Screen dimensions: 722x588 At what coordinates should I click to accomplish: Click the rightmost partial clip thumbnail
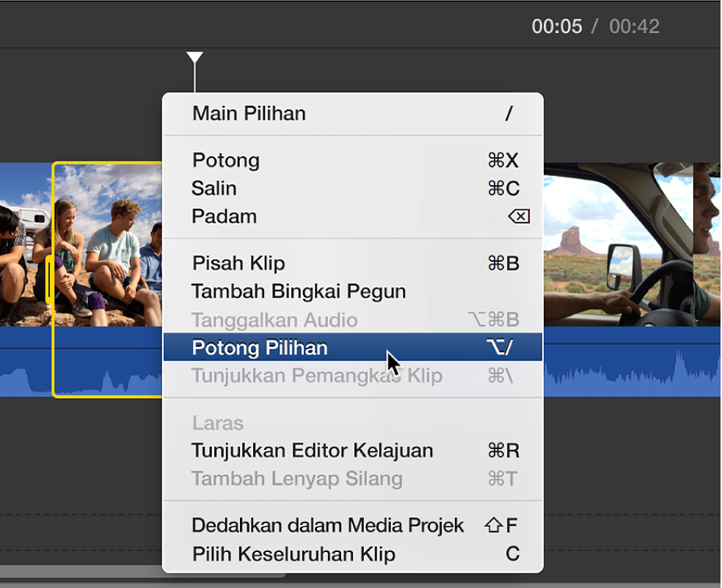(707, 244)
